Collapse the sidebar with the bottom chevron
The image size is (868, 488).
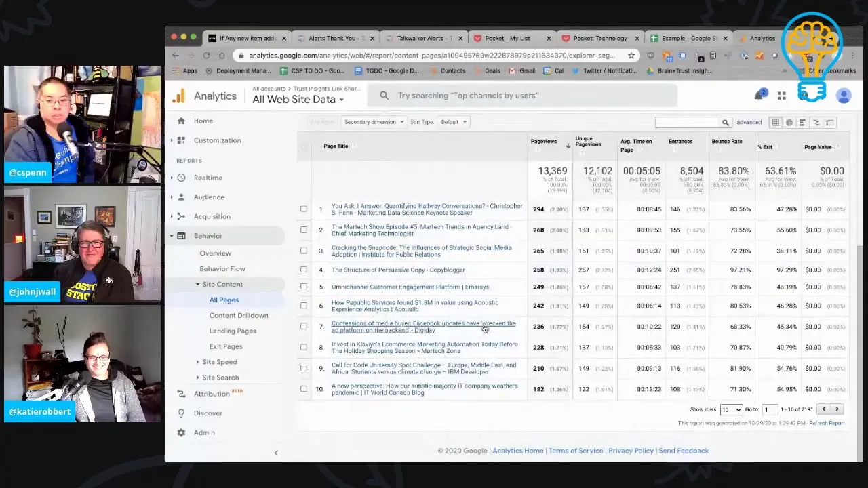pyautogui.click(x=276, y=453)
